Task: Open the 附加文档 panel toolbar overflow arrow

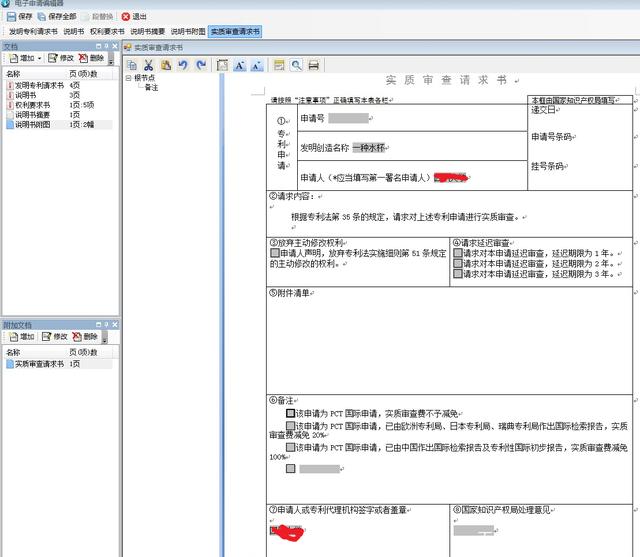Action: pyautogui.click(x=105, y=339)
